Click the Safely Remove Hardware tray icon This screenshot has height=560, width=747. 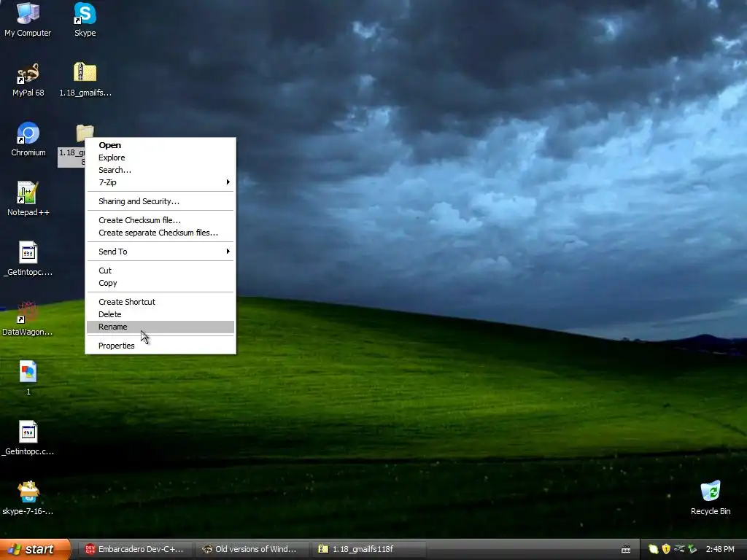point(692,549)
